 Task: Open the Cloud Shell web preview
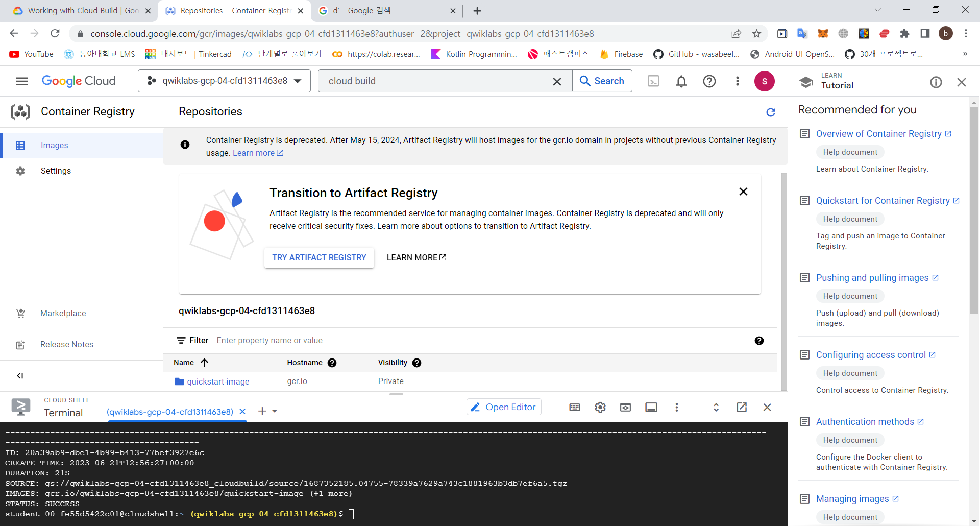click(x=625, y=407)
